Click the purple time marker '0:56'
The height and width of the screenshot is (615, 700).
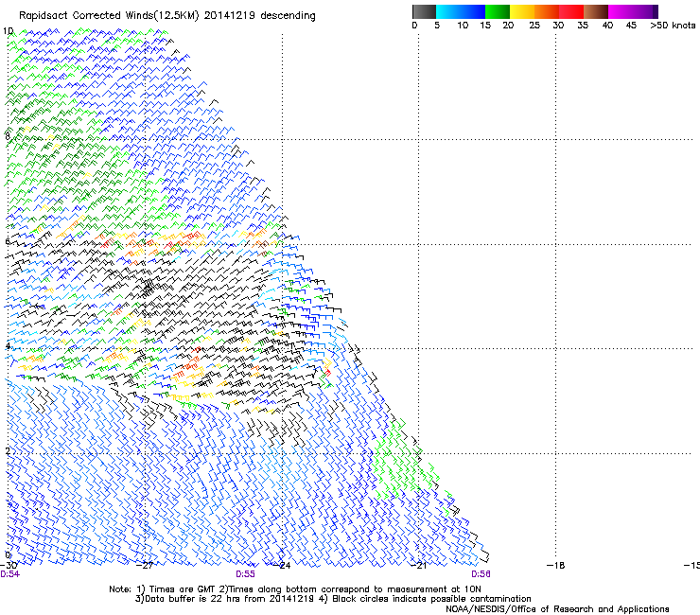point(481,574)
